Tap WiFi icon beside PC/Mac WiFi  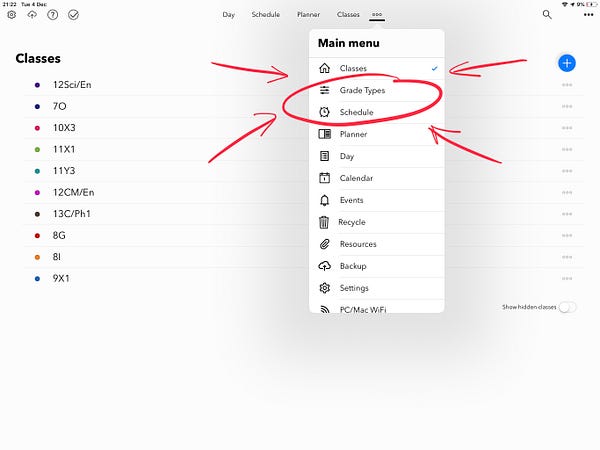(x=324, y=310)
